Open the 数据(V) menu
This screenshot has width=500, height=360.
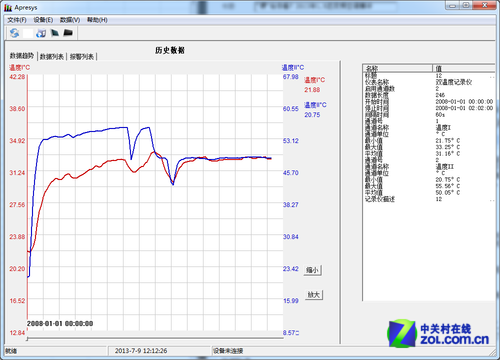click(70, 20)
